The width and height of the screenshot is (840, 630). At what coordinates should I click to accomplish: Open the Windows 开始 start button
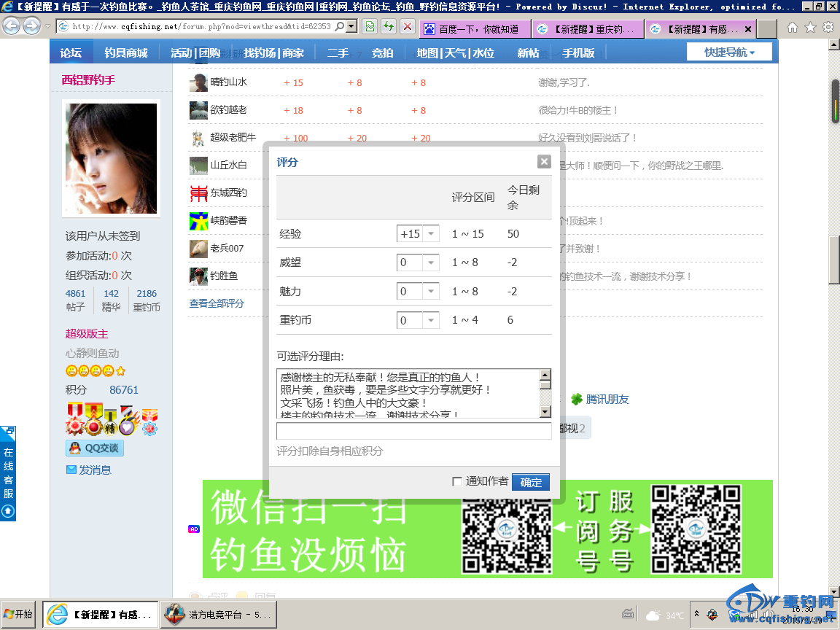[17, 615]
